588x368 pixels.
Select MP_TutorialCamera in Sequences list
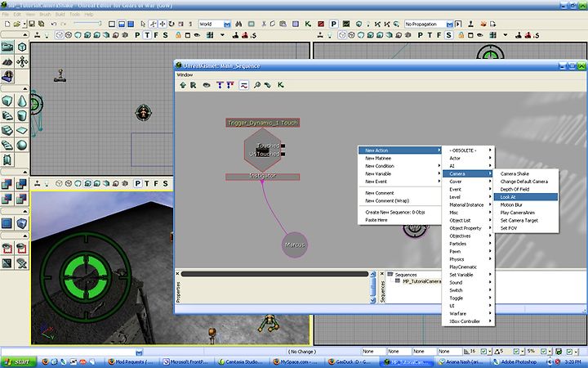[x=421, y=281]
